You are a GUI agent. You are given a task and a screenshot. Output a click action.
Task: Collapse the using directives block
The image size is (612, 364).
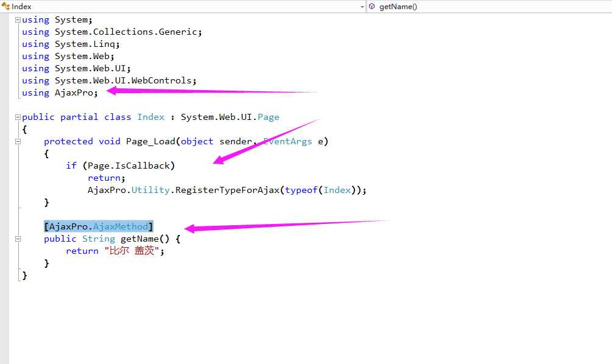(18, 19)
